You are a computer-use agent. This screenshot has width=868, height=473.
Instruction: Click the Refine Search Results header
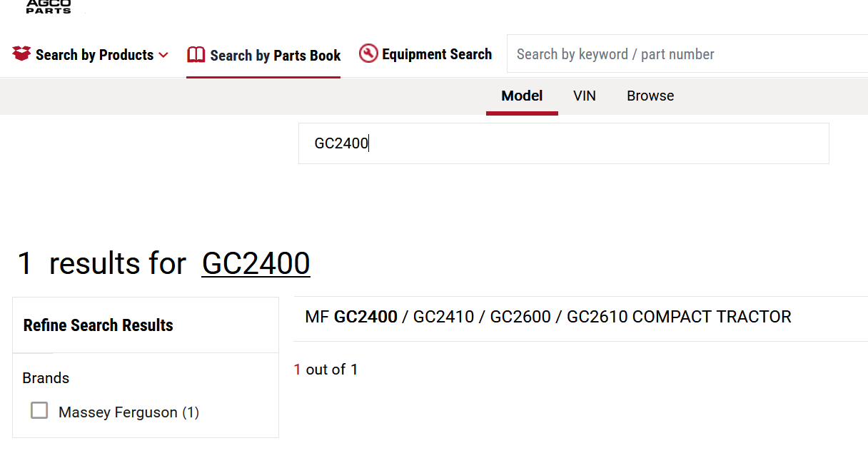click(99, 325)
